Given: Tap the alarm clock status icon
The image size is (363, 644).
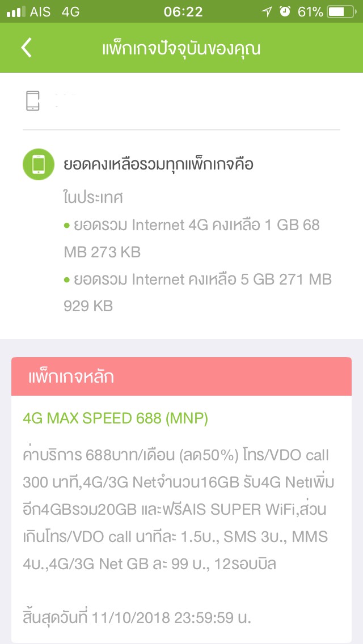Looking at the screenshot, I should pos(285,11).
